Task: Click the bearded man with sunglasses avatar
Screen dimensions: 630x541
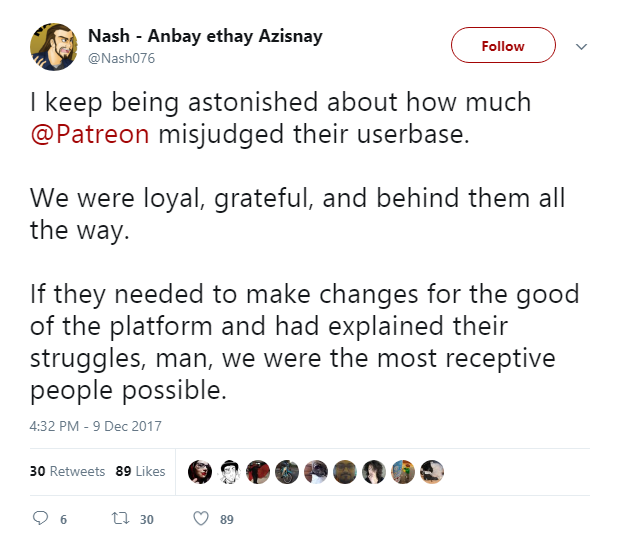Action: coord(345,471)
